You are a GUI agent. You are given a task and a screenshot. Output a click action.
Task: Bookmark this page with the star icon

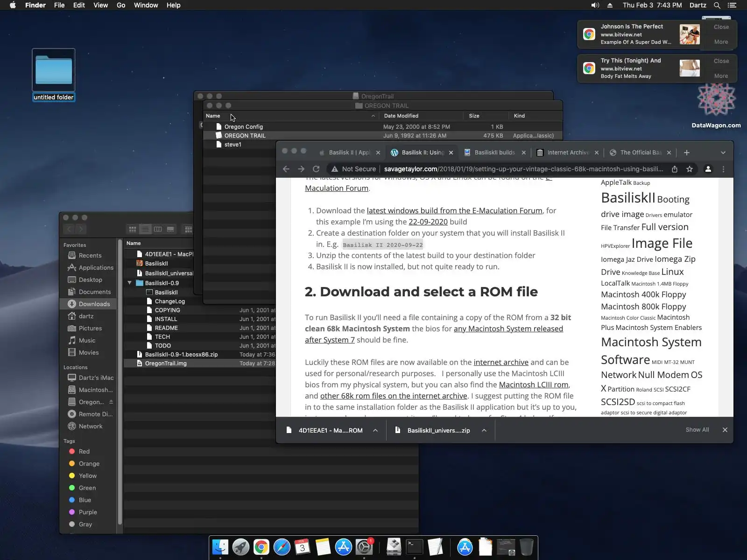tap(690, 169)
